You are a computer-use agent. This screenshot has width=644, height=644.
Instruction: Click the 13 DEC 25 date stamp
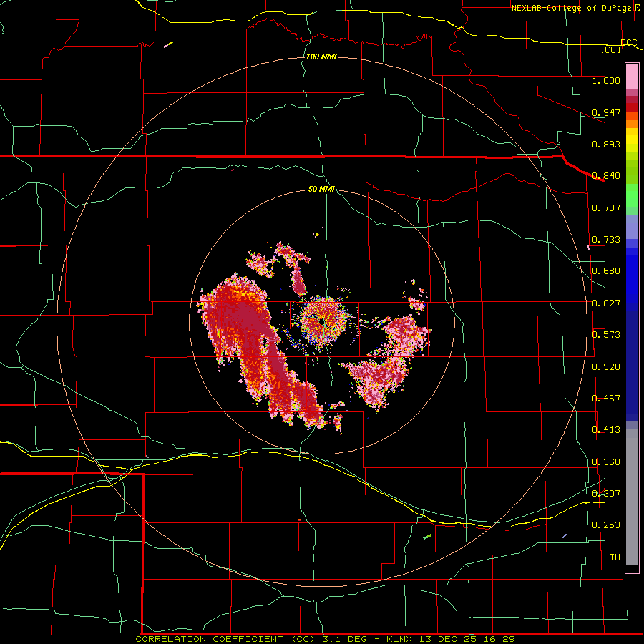(x=449, y=639)
